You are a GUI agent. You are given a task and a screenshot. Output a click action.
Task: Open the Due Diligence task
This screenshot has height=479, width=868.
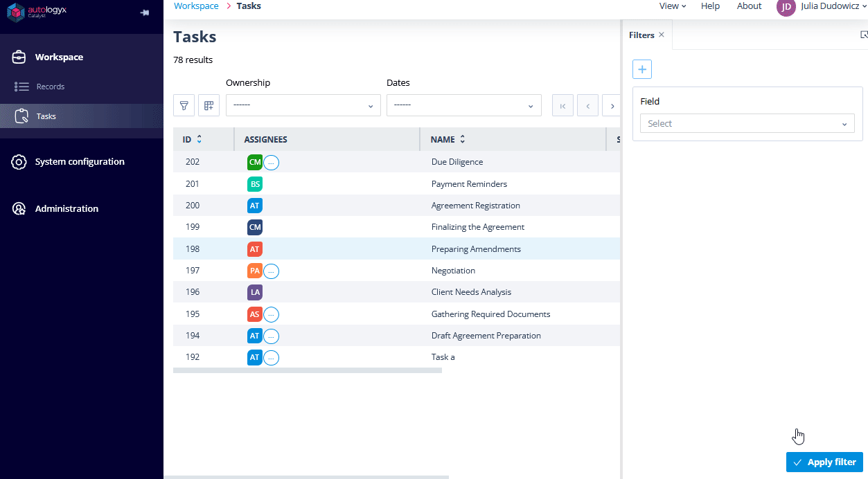click(457, 162)
